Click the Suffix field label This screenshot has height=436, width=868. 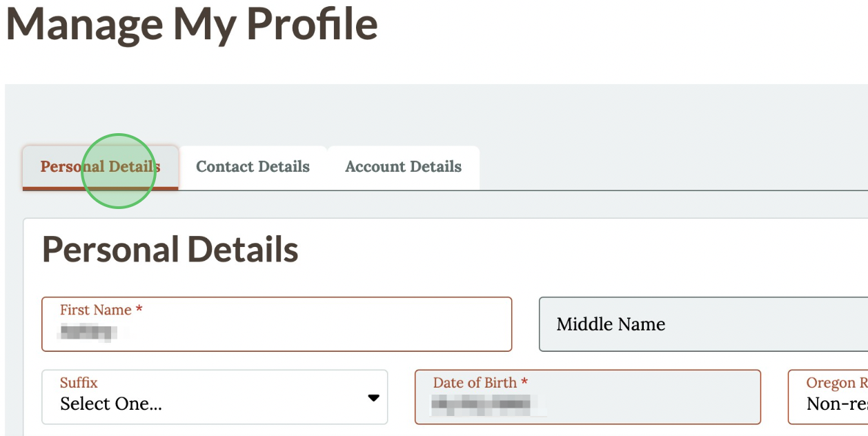click(x=79, y=383)
